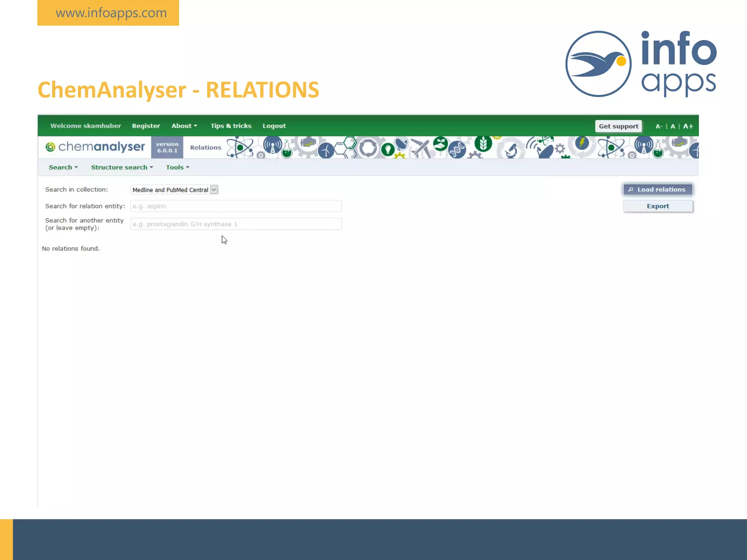The height and width of the screenshot is (560, 747).
Task: Decrease font size with A-
Action: tap(659, 126)
